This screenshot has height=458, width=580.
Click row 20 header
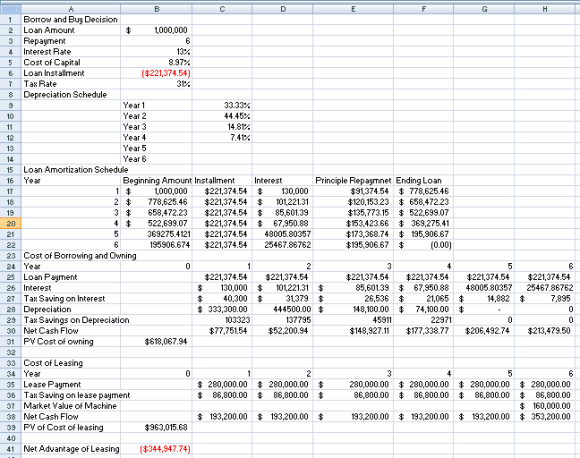pyautogui.click(x=11, y=223)
